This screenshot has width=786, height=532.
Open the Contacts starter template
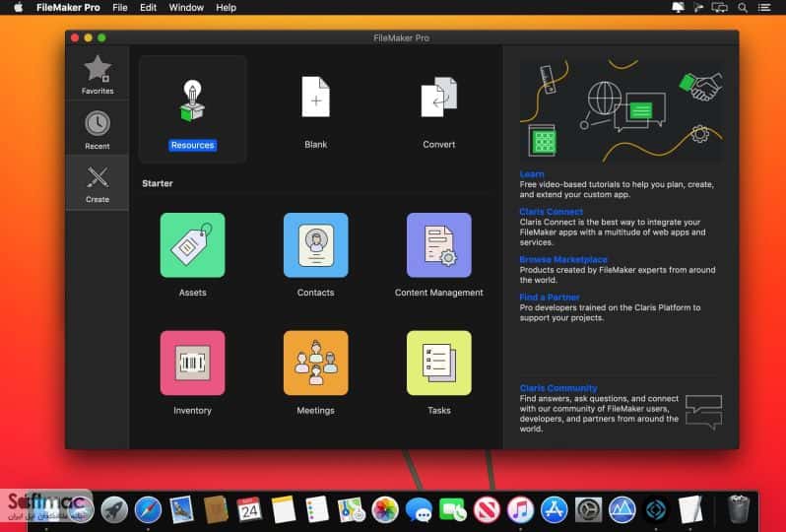click(316, 245)
